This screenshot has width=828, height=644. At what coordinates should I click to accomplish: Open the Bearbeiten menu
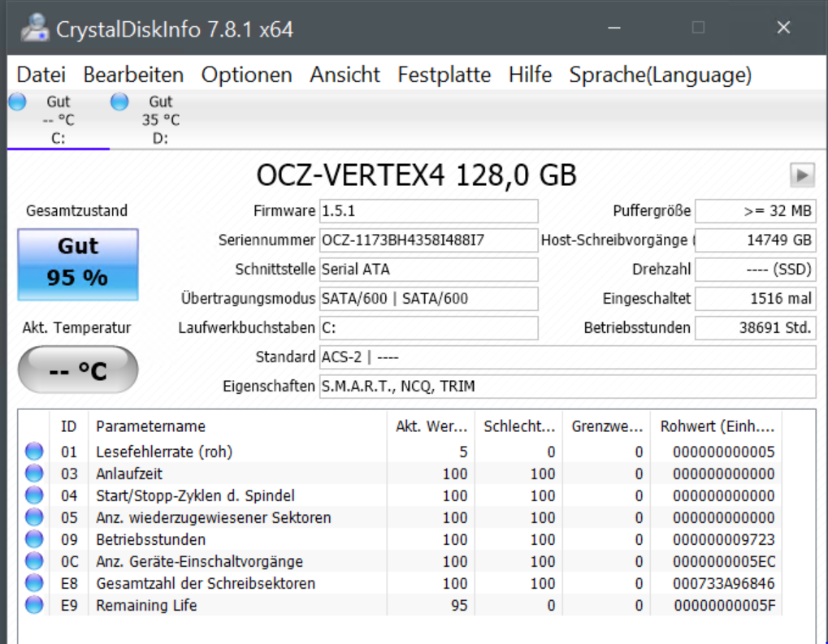point(133,75)
